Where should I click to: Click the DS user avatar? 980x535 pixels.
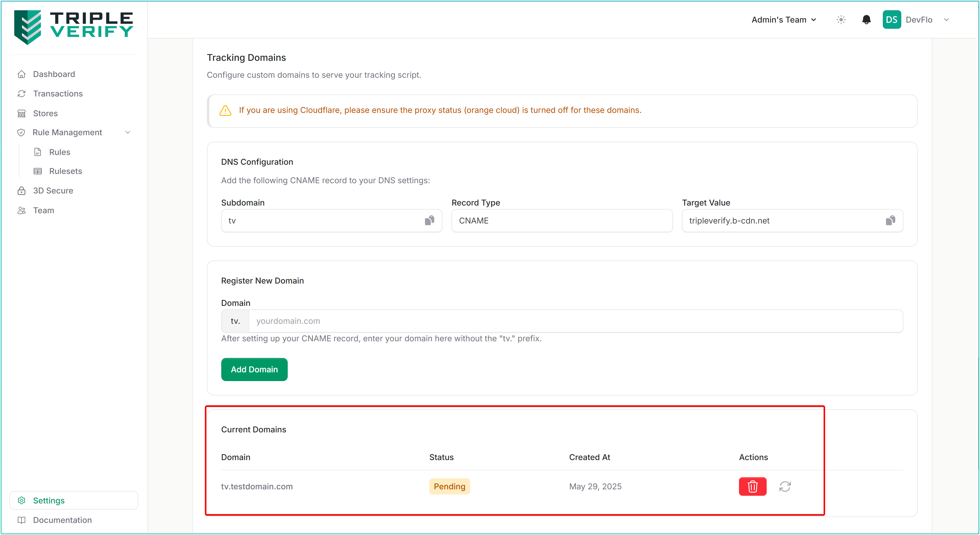[891, 20]
